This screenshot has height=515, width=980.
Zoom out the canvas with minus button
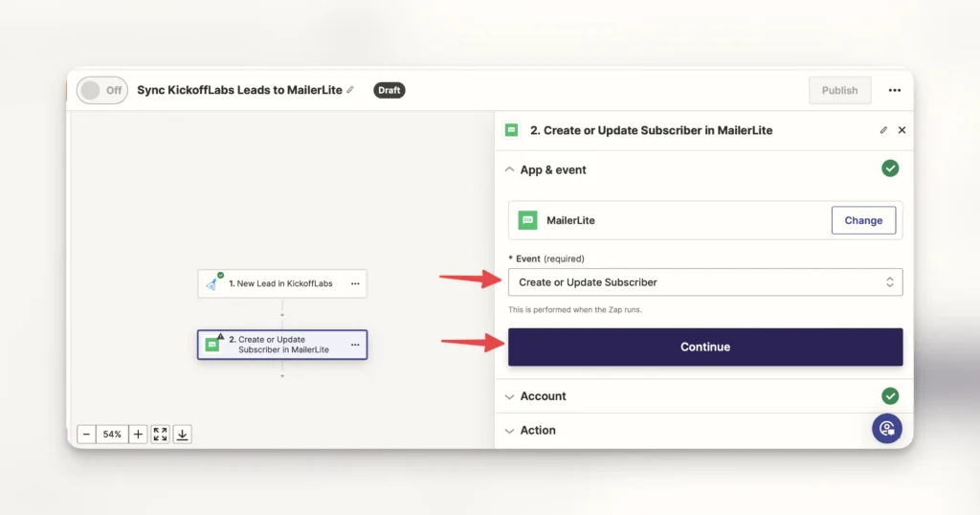(x=87, y=434)
